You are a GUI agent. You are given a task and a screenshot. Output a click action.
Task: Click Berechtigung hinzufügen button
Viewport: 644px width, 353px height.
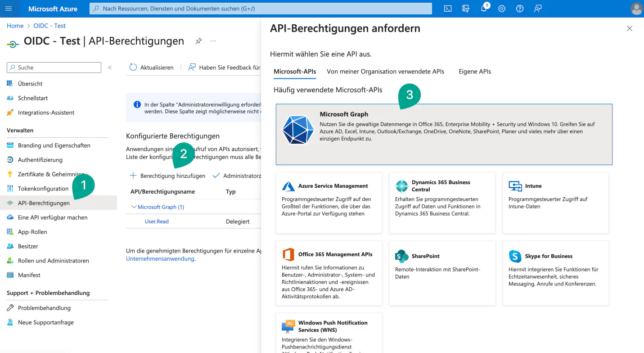[167, 176]
